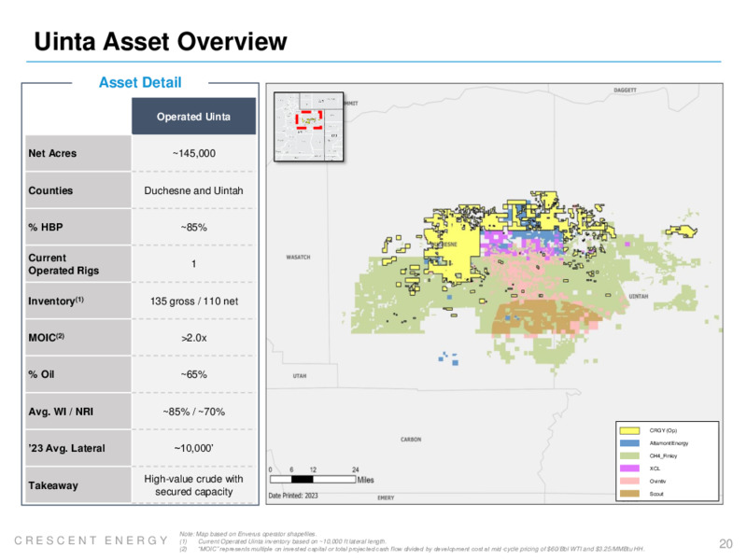Screen dimensions: 747x560
Task: Click the yellow CRGY (Op) legend swatch
Action: click(629, 430)
